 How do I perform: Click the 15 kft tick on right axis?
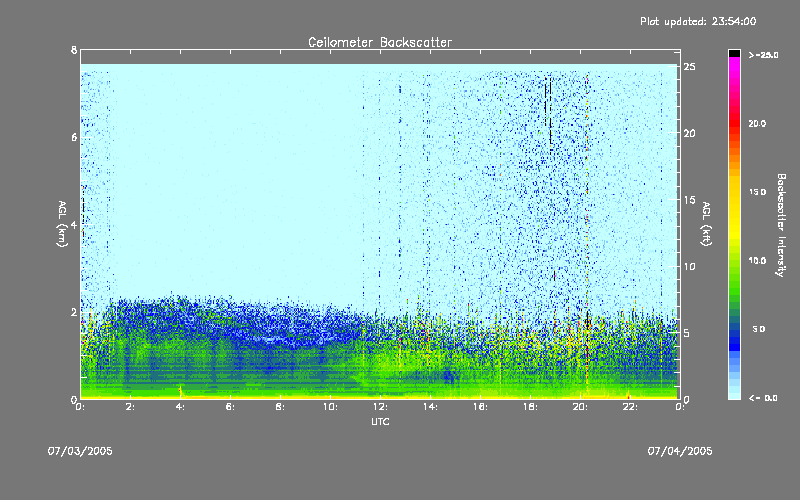coord(690,200)
